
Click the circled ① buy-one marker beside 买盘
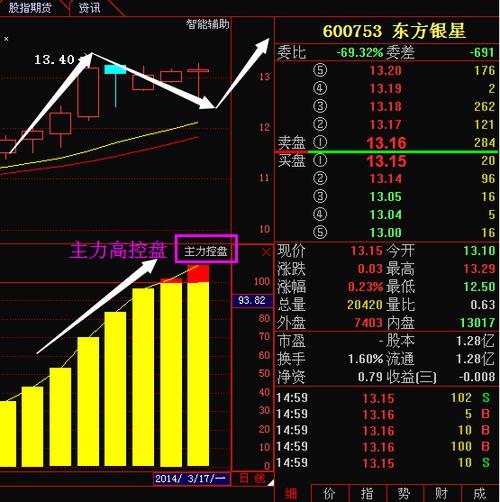[320, 161]
